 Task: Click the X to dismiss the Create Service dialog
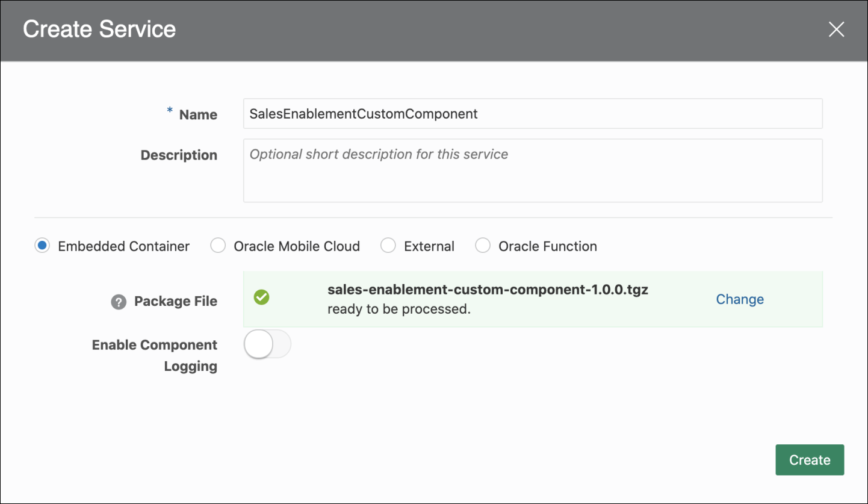click(x=836, y=29)
